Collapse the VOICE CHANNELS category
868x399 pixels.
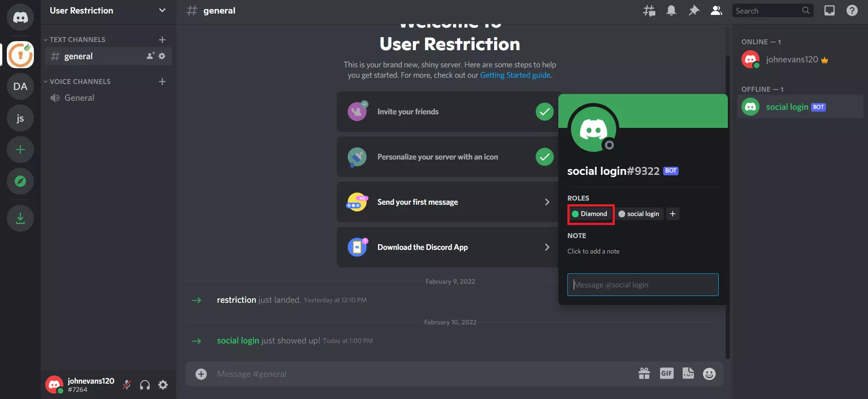(x=77, y=82)
